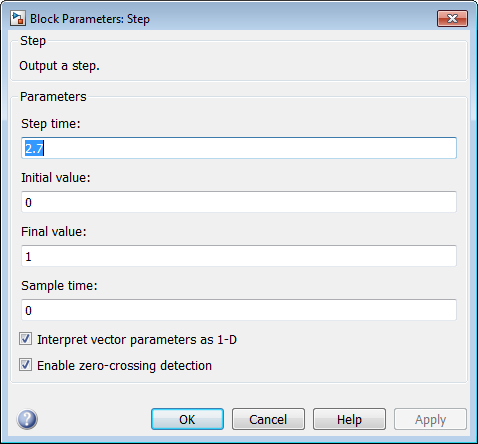The image size is (478, 444).
Task: Click the Simulink block icon in title bar
Action: [x=18, y=18]
